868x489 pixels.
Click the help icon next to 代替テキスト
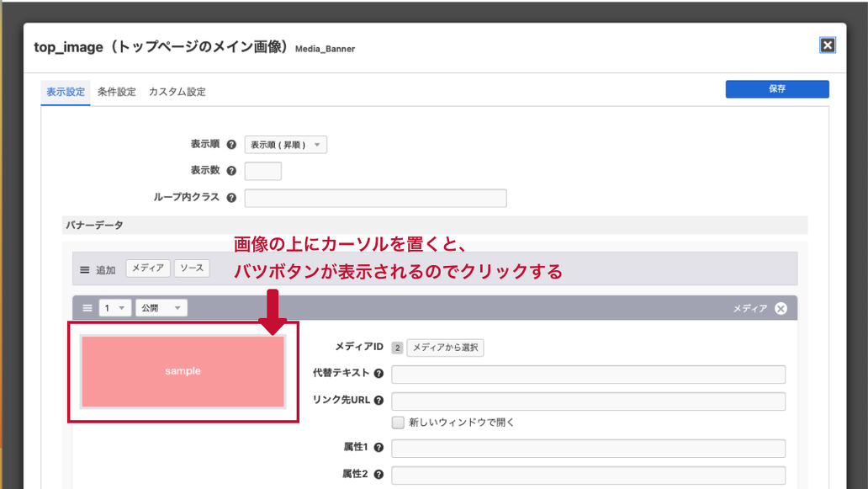pos(378,374)
